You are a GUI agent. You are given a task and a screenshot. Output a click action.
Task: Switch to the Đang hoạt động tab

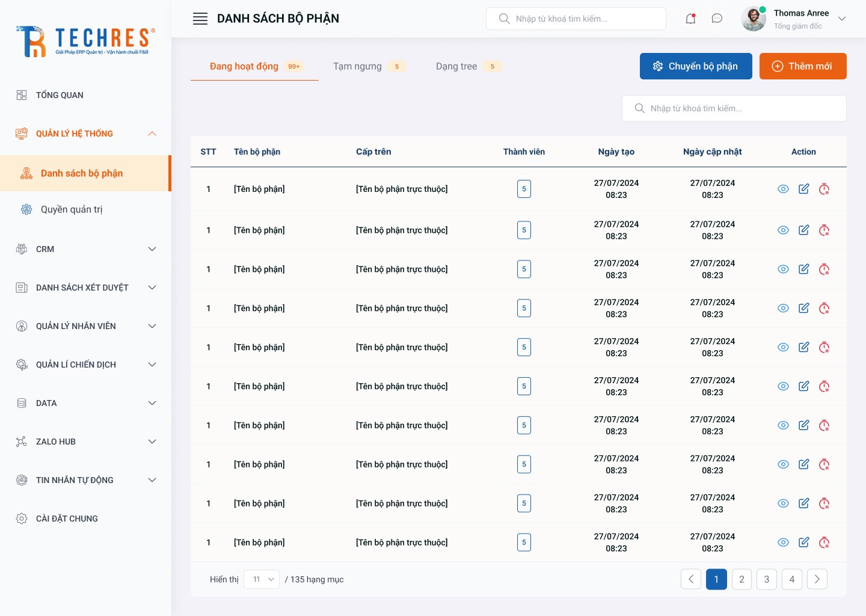pos(255,66)
